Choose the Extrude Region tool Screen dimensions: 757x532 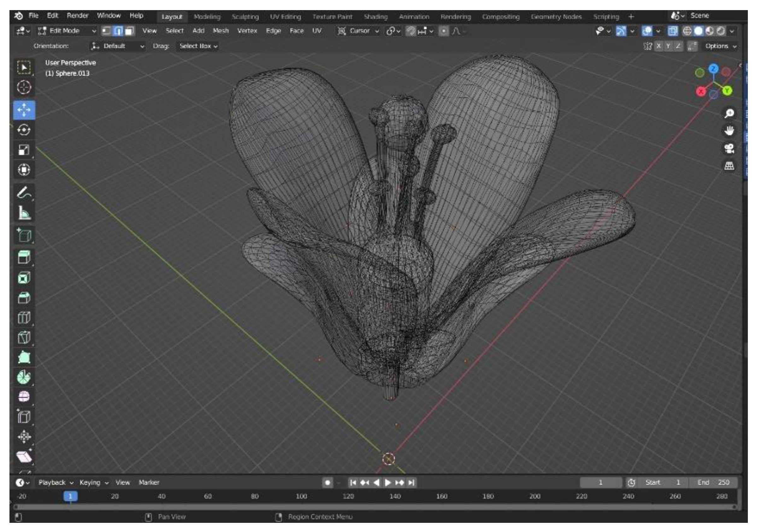click(24, 257)
